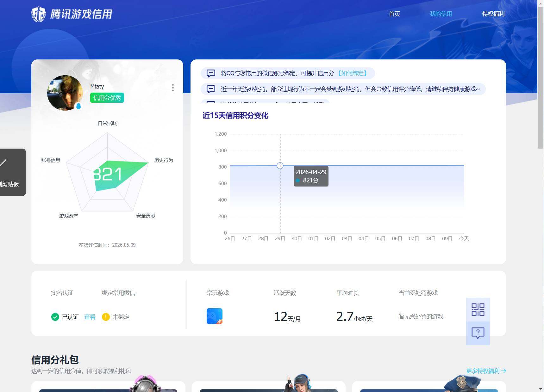This screenshot has width=544, height=392.
Task: Click the 未绑定 WeChat status text
Action: click(x=121, y=317)
